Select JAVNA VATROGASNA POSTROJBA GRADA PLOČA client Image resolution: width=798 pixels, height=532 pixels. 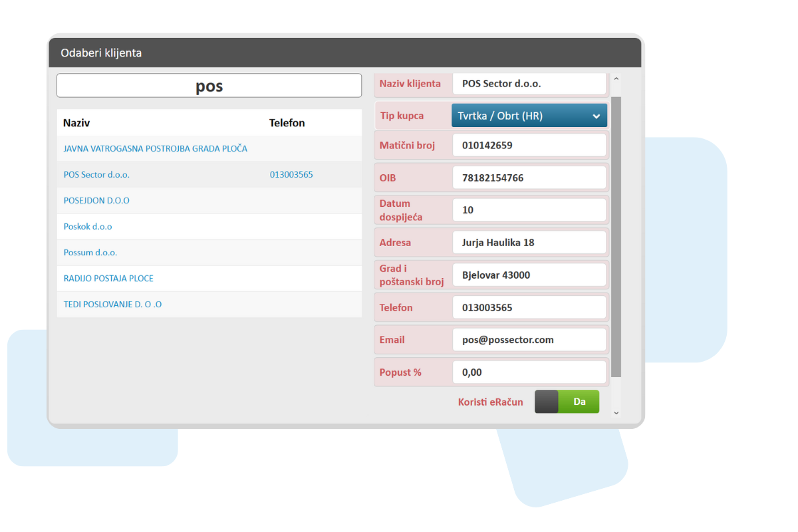click(155, 149)
